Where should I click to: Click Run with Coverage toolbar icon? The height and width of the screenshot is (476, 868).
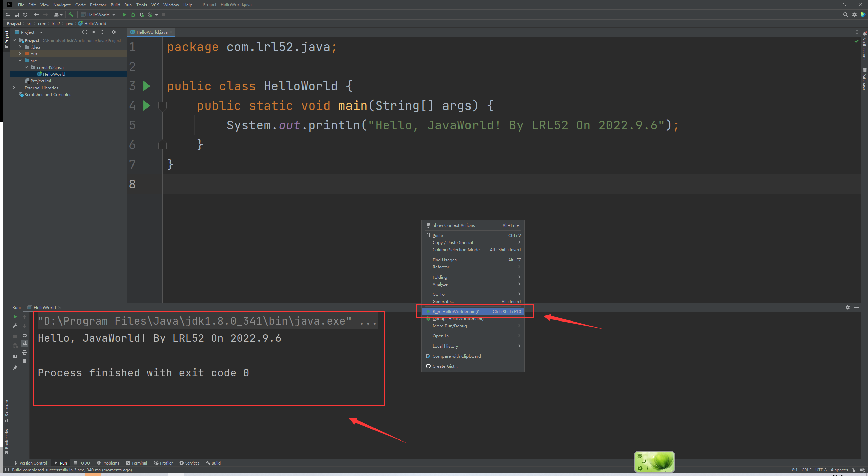[x=142, y=15]
